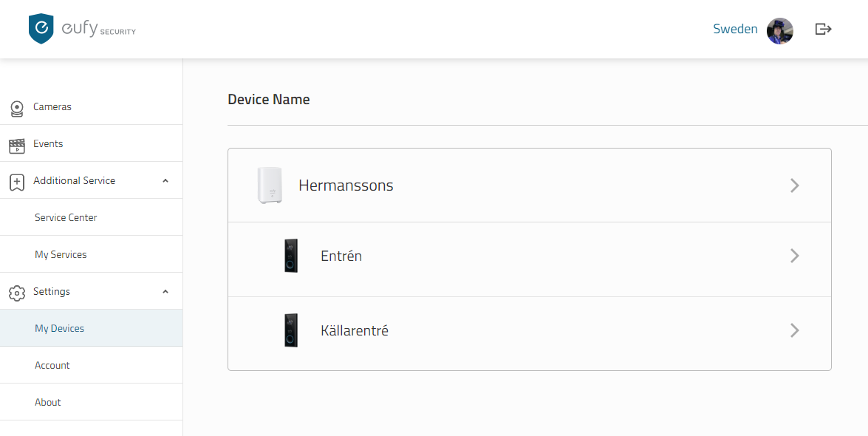Click the Additional Service plus icon
This screenshot has height=436, width=868.
click(16, 180)
